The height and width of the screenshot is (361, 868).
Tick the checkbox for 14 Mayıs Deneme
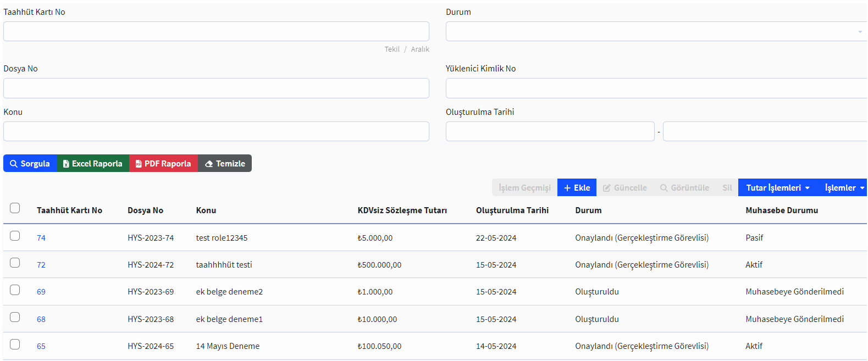coord(15,345)
